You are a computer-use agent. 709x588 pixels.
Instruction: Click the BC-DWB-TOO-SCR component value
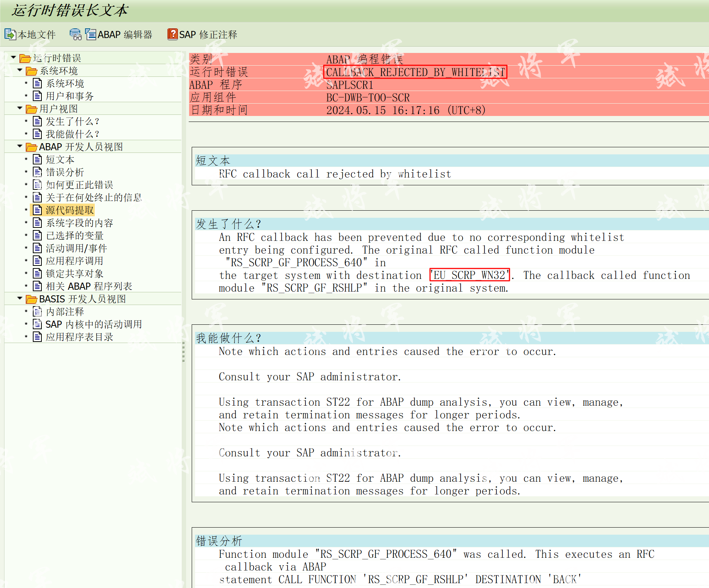click(368, 98)
